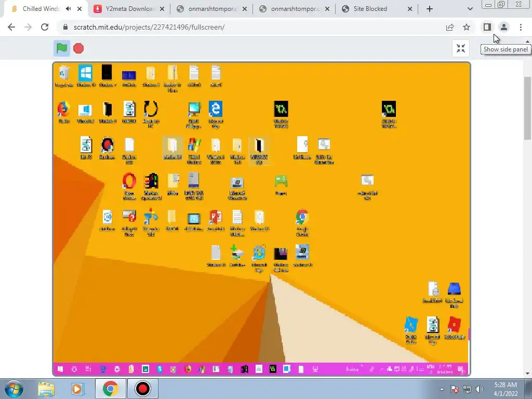532x399 pixels.
Task: Select the blue Windows logo tile icon
Action: pos(85,73)
